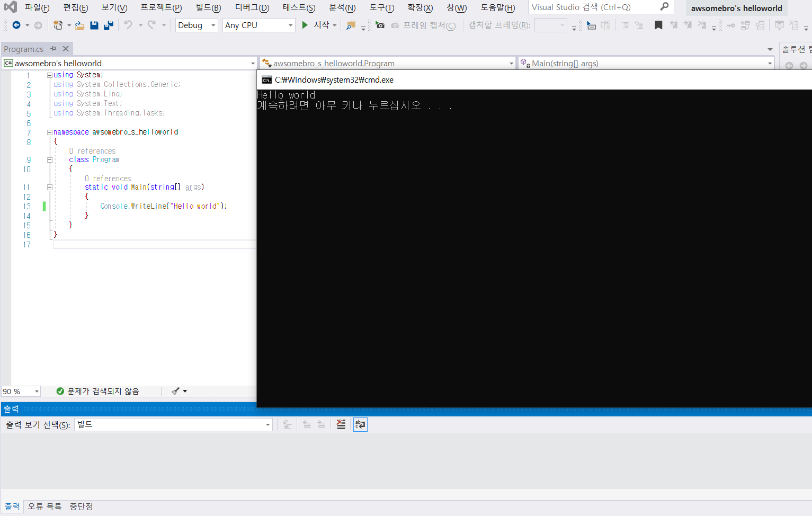Image resolution: width=812 pixels, height=516 pixels.
Task: Collapse the class Program block
Action: (x=50, y=160)
